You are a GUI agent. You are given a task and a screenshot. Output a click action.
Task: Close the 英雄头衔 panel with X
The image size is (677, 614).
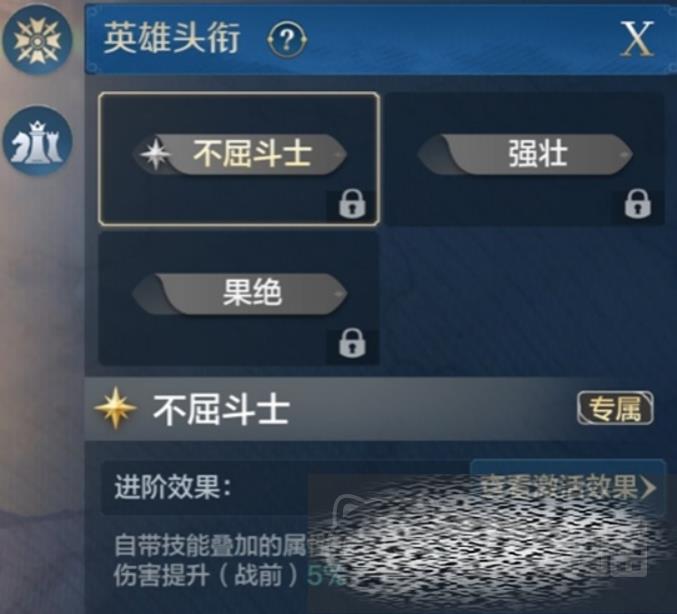point(637,39)
